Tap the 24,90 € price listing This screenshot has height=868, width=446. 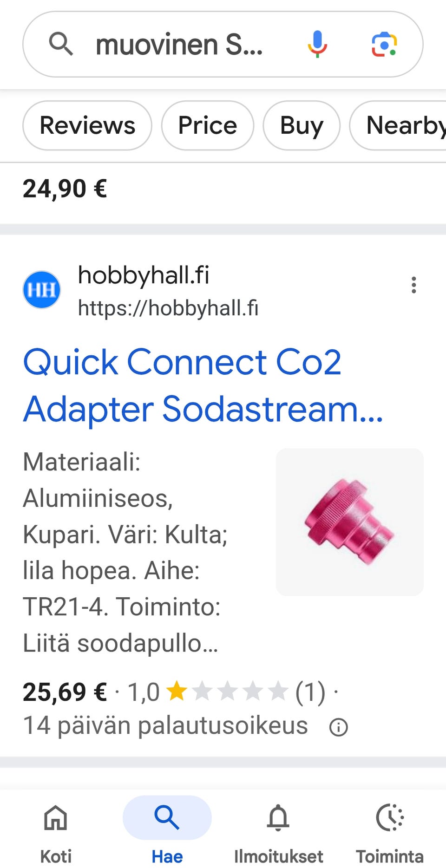tap(65, 189)
